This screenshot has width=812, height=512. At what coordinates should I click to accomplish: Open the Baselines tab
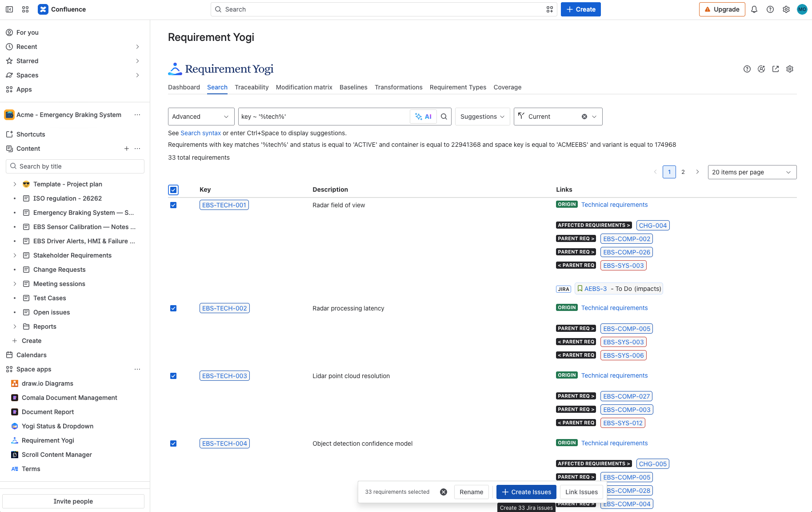click(x=353, y=87)
